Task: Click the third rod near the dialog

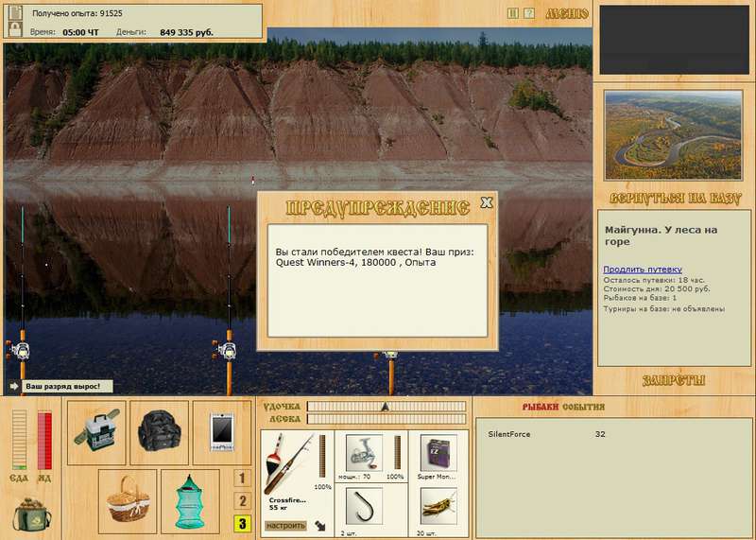Action: (391, 373)
